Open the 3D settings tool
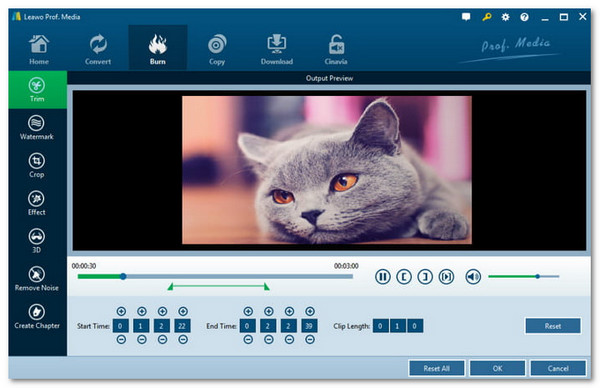 37,241
